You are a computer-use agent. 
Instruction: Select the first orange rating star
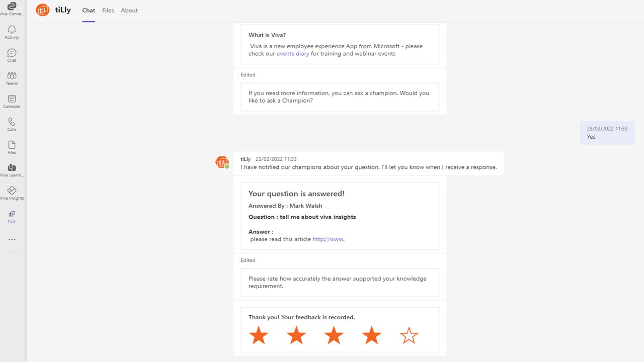pyautogui.click(x=259, y=335)
